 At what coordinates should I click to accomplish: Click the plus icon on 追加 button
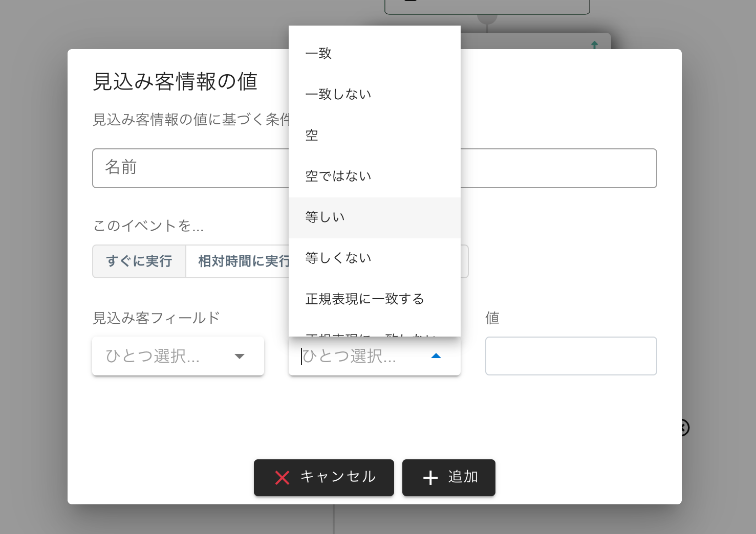(x=430, y=478)
